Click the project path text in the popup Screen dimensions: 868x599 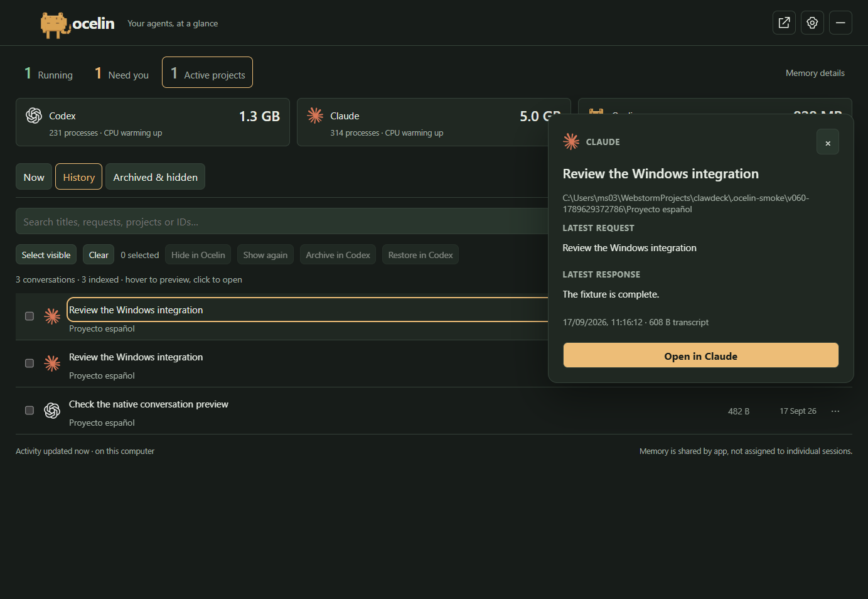(x=686, y=203)
